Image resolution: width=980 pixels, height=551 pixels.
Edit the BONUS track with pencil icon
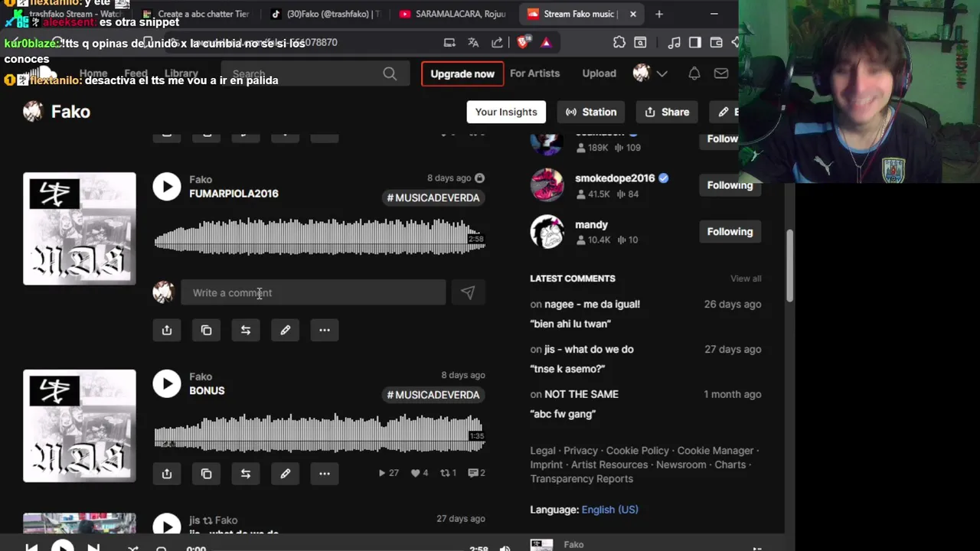(x=285, y=473)
